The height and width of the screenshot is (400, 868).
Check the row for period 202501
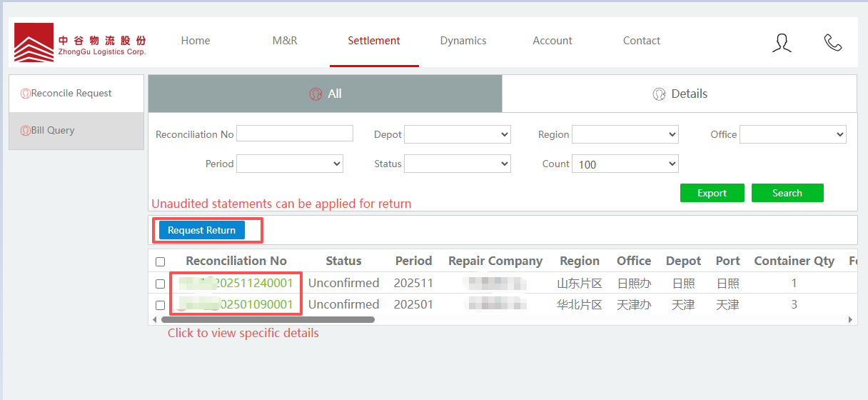pyautogui.click(x=161, y=305)
